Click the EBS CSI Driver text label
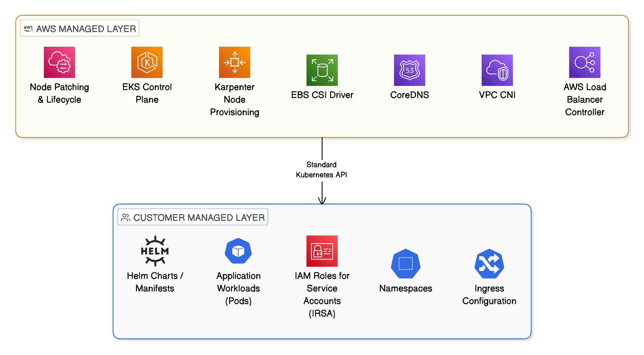Viewport: 644px width, 355px height. tap(322, 95)
